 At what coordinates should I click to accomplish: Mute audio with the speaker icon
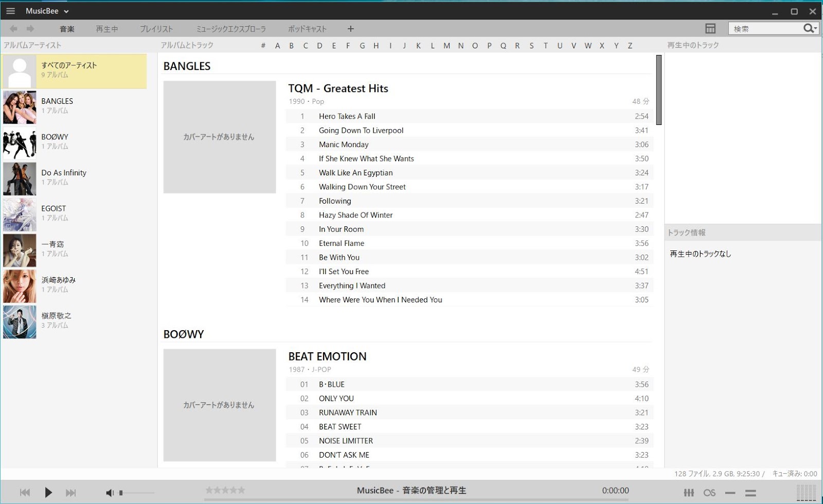tap(110, 493)
